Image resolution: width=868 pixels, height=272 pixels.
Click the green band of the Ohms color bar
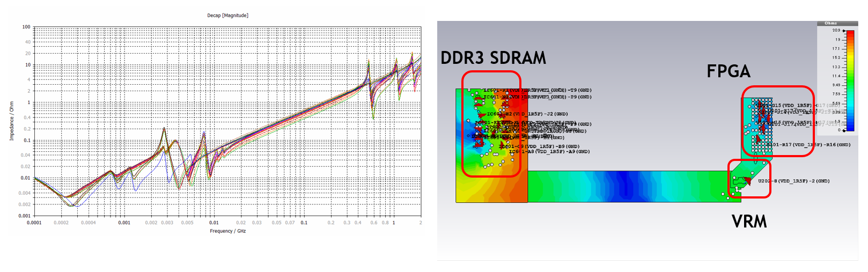(850, 80)
